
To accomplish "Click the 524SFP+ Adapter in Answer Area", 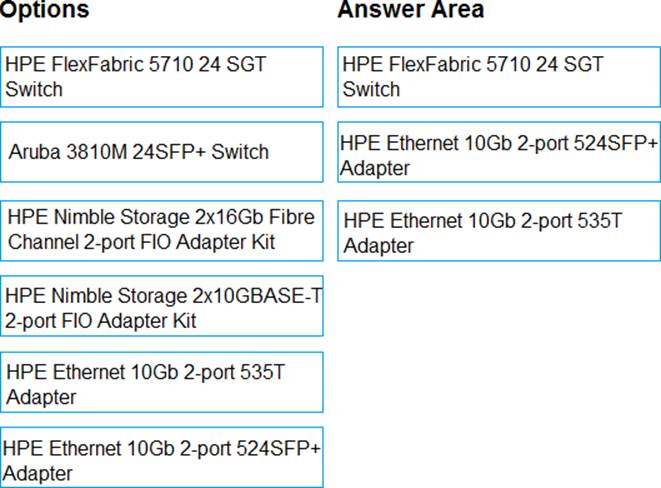I will [498, 155].
